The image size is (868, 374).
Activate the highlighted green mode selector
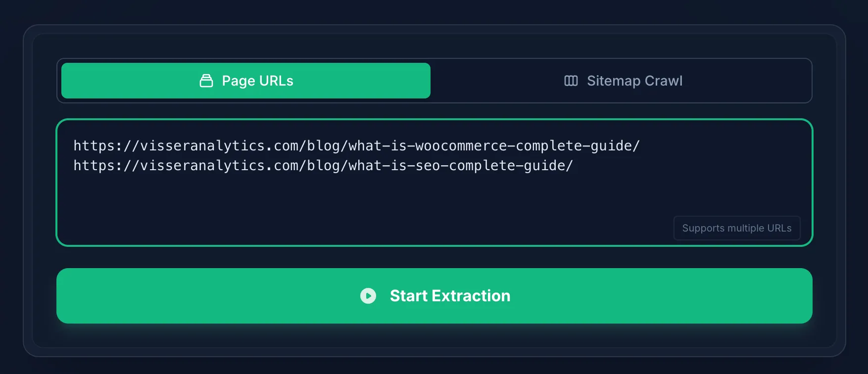point(245,80)
